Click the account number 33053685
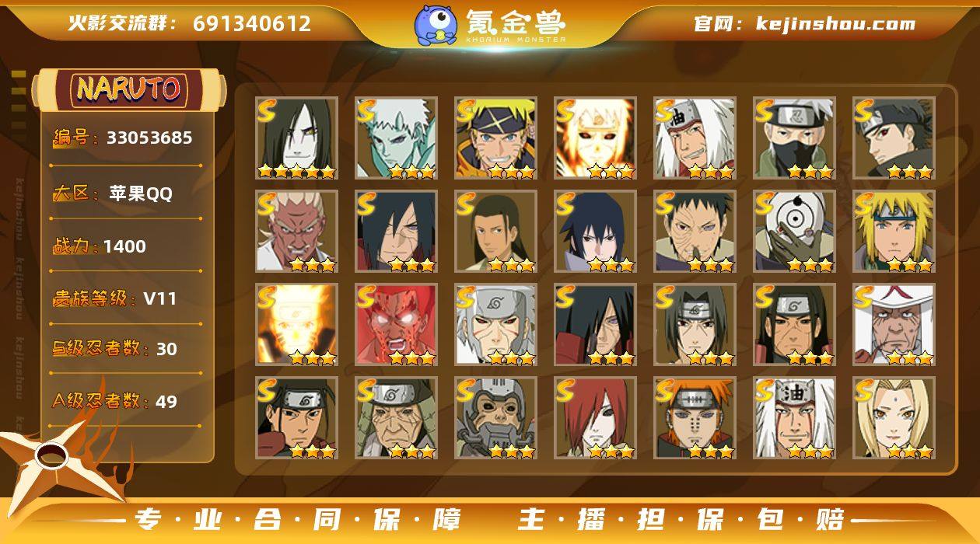The image size is (980, 544). (149, 138)
